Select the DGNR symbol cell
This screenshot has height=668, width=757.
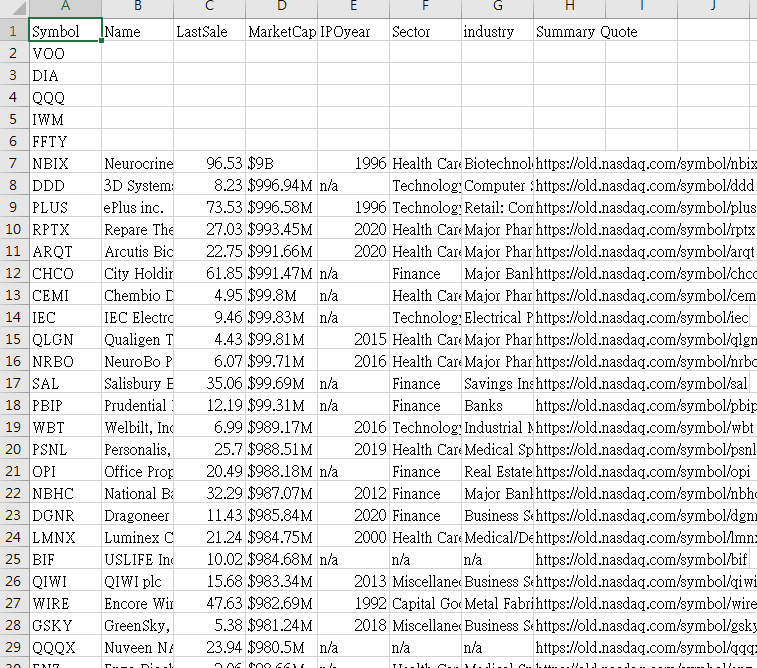65,515
